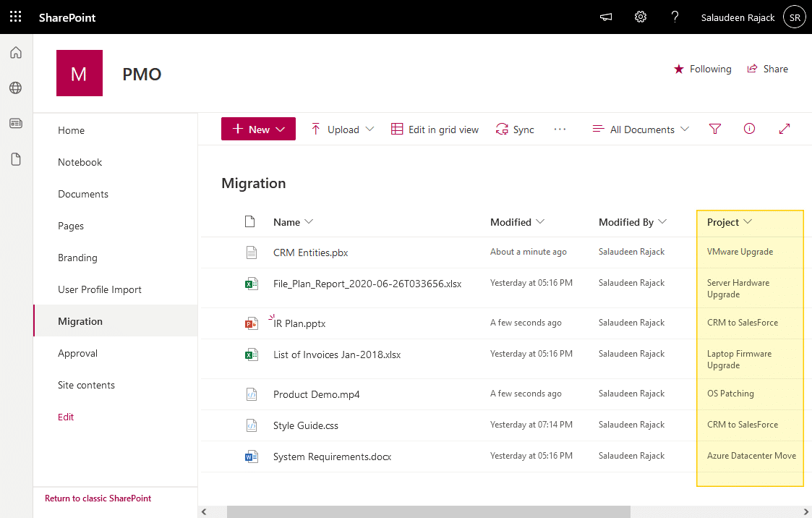Toggle Following for the PMO site

click(x=702, y=69)
